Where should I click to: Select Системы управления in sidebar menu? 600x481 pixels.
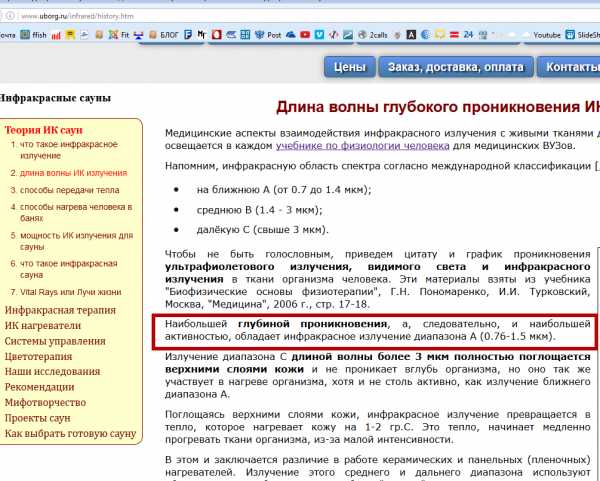[55, 341]
